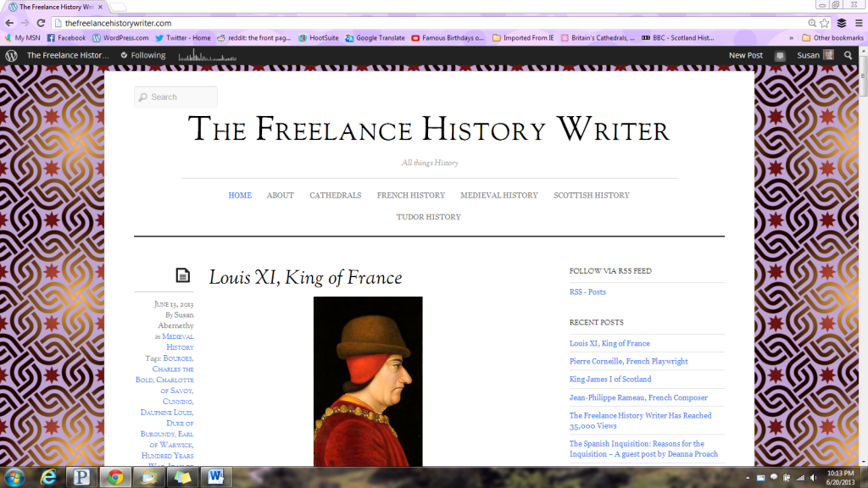
Task: Open Pierre Corneille, French Playwright post
Action: tap(628, 361)
